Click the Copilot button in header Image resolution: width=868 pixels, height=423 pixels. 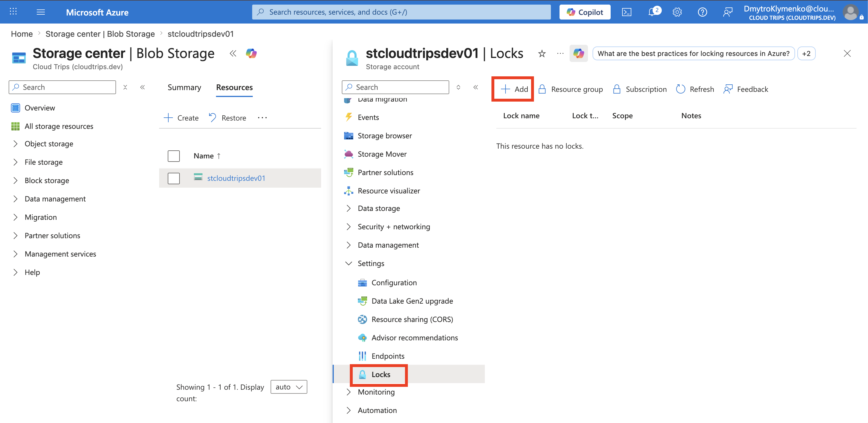point(585,12)
